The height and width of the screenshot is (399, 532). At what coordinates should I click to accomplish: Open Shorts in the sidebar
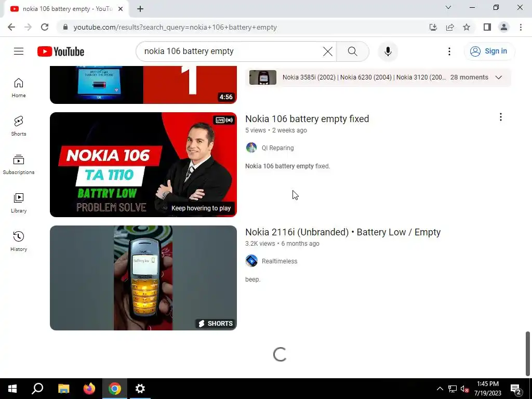click(19, 126)
